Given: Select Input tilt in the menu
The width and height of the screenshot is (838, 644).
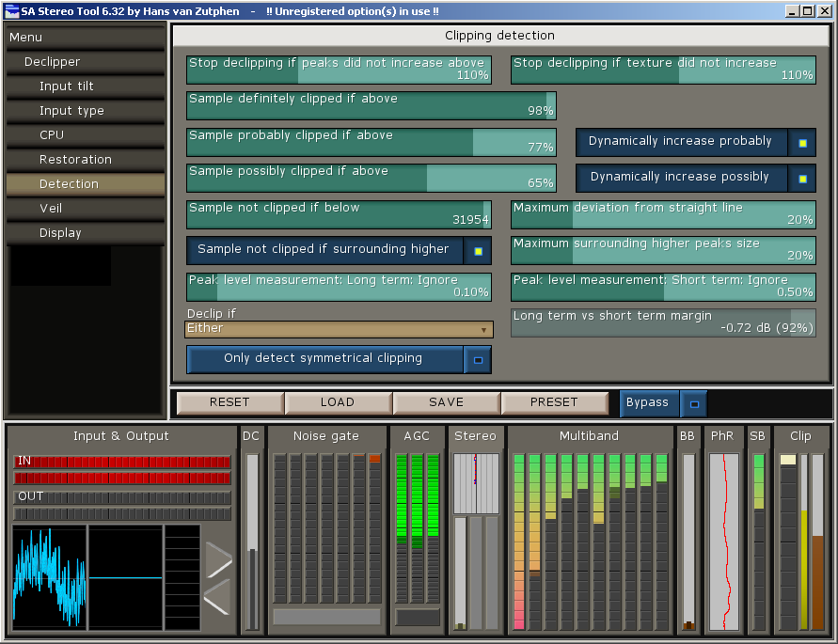Looking at the screenshot, I should (86, 86).
